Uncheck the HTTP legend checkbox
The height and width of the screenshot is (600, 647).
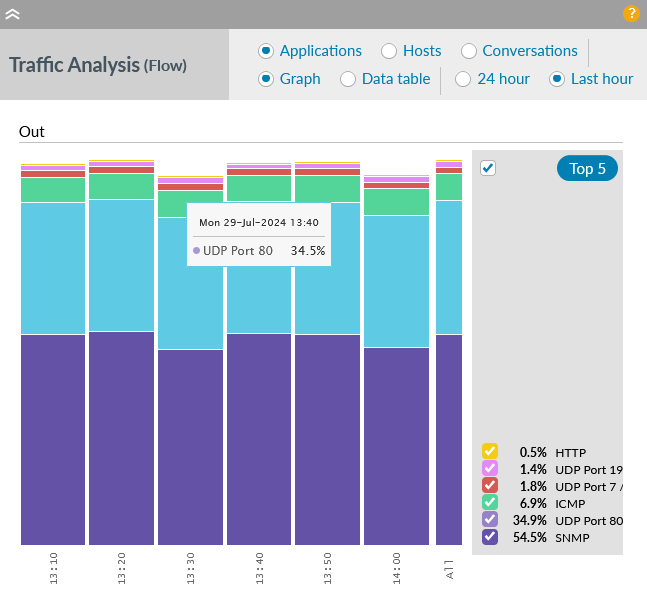(490, 451)
